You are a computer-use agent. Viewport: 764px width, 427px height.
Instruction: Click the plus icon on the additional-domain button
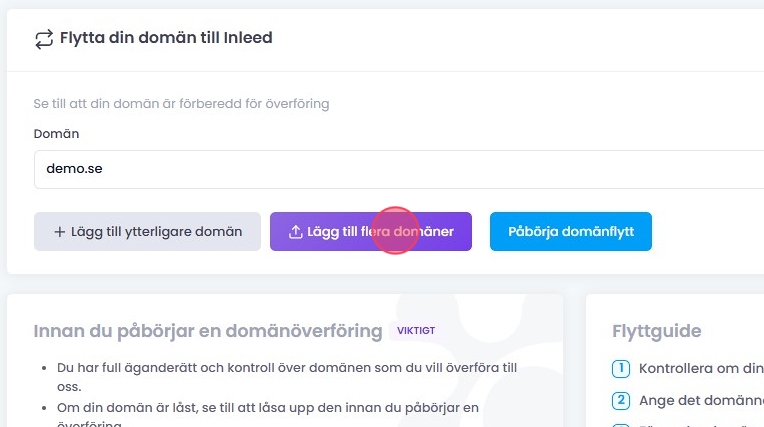pyautogui.click(x=59, y=231)
